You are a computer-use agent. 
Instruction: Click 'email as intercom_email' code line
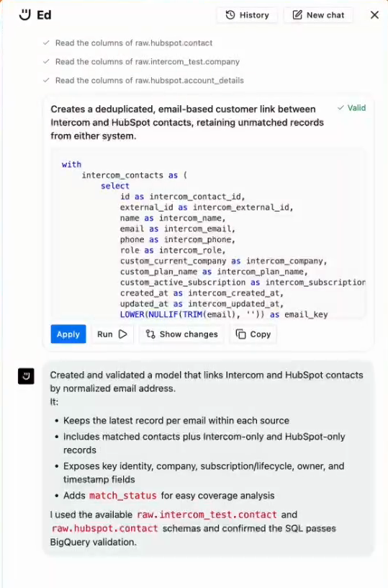coord(178,228)
